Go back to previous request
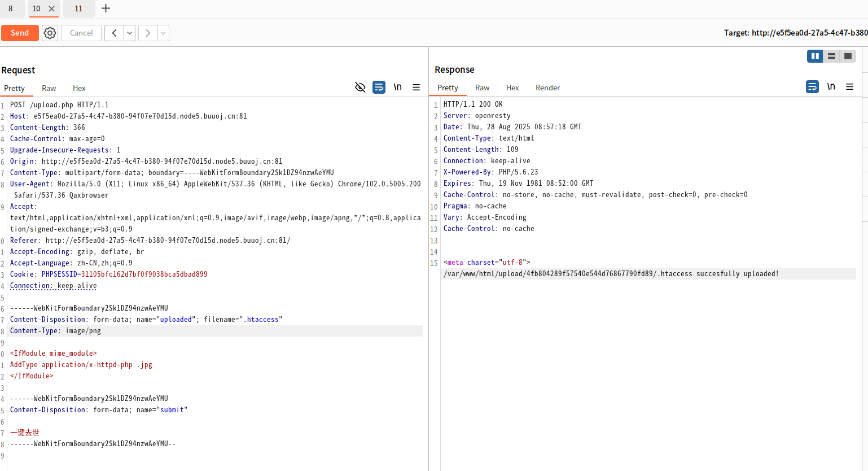868x471 pixels. (x=114, y=33)
